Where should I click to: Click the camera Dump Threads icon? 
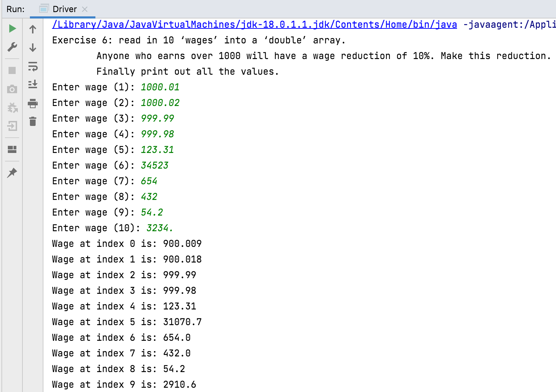(x=12, y=89)
